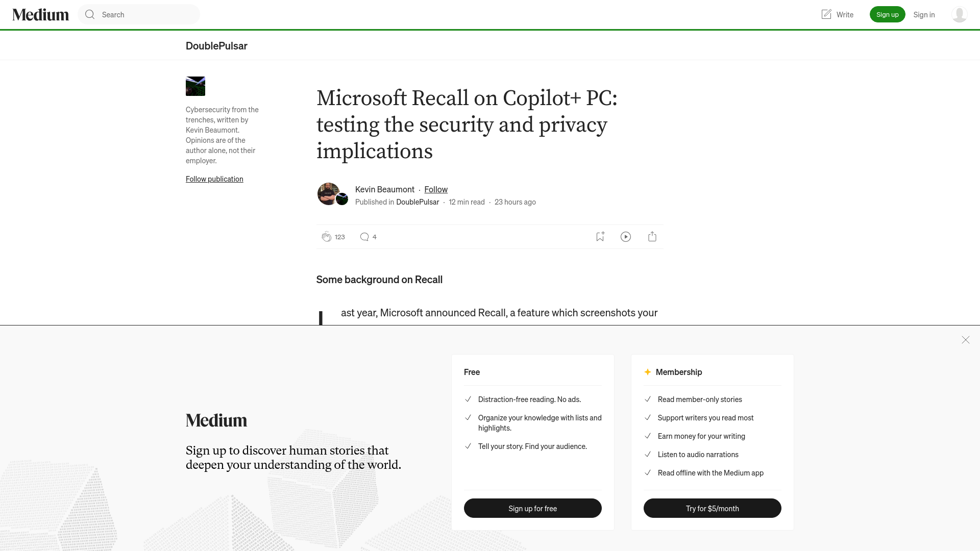980x551 pixels.
Task: Click the sidebar publication description text
Action: coord(222,135)
